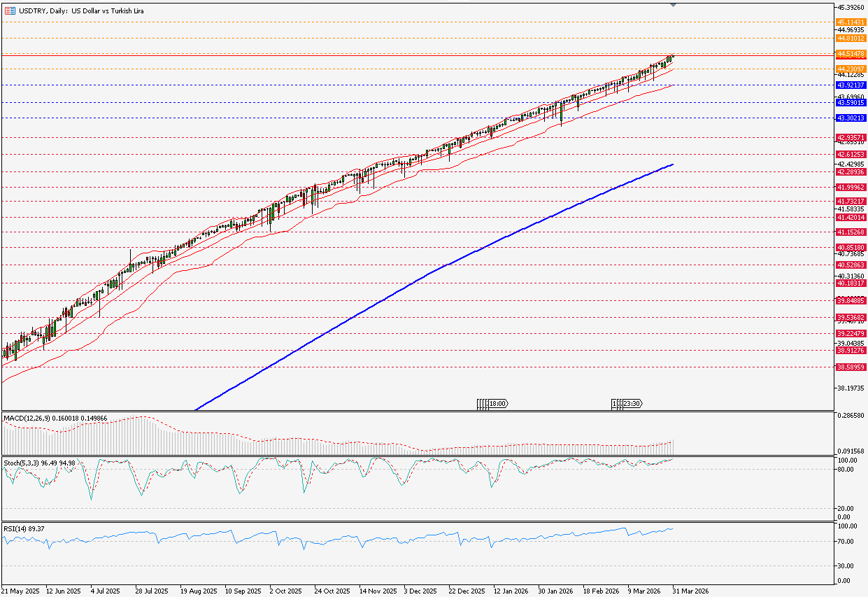The height and width of the screenshot is (597, 868).
Task: Click the orange 44.81012 price level tag
Action: (x=851, y=38)
